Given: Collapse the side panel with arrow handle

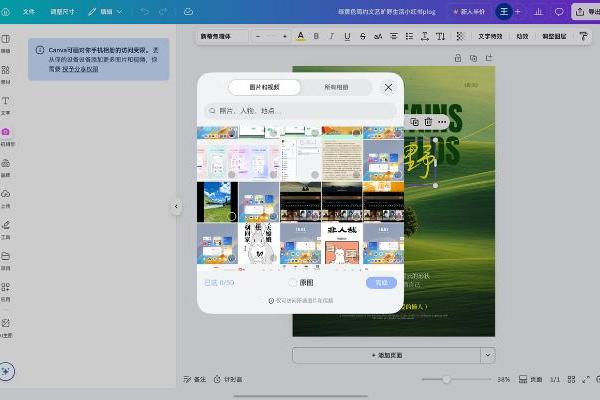Looking at the screenshot, I should pyautogui.click(x=176, y=206).
